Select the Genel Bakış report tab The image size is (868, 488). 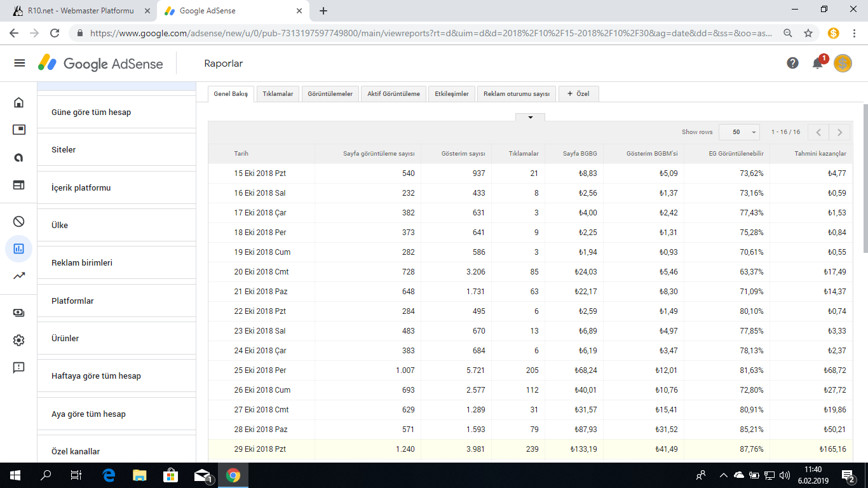pos(231,94)
